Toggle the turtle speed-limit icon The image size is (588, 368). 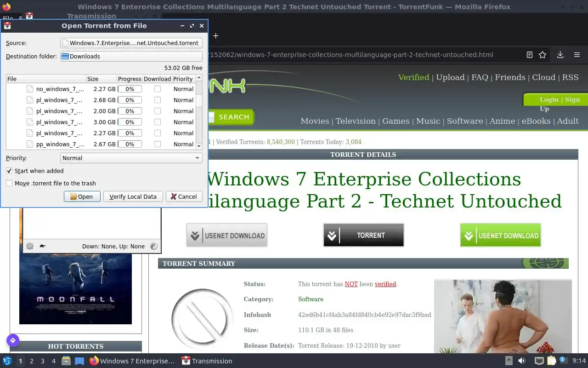[42, 246]
